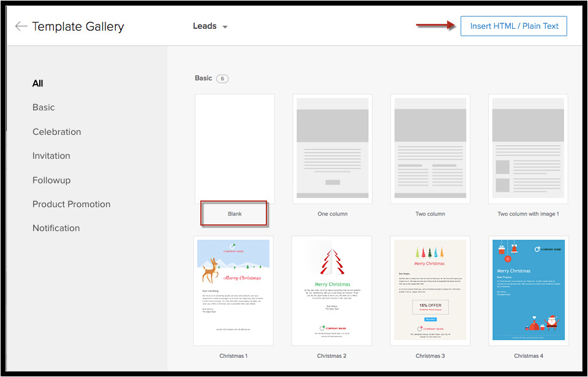Viewport: 588px width, 377px height.
Task: Click the Blank template label
Action: pyautogui.click(x=235, y=214)
